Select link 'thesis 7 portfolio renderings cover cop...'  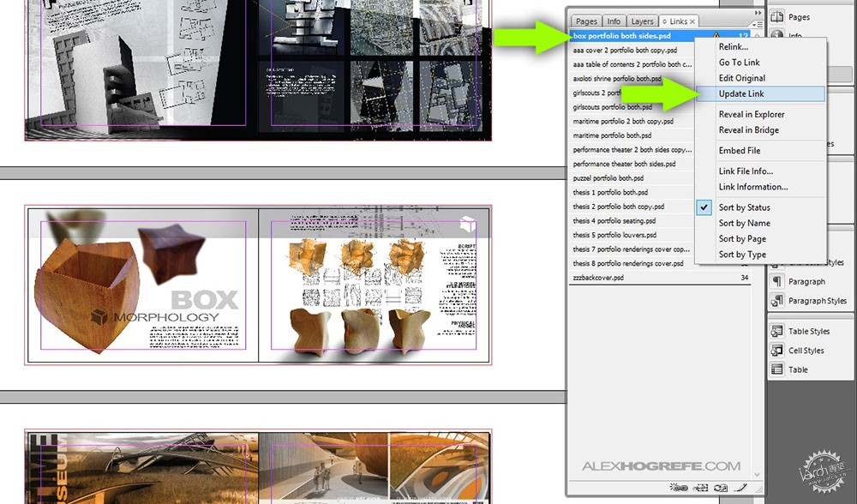(632, 249)
